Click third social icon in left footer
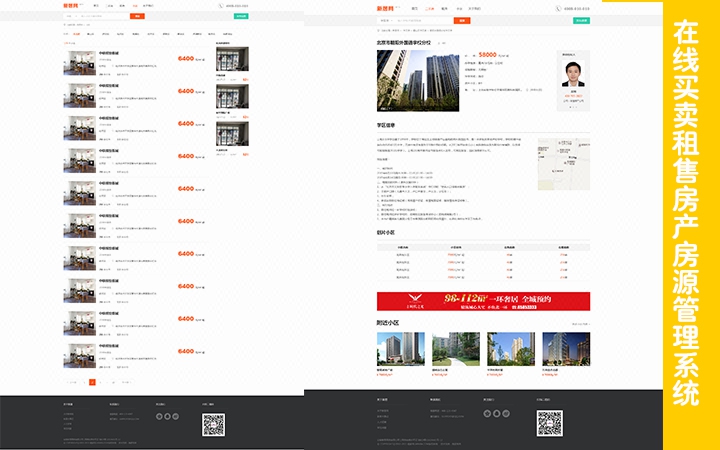Image resolution: width=720 pixels, height=450 pixels. pyautogui.click(x=175, y=416)
